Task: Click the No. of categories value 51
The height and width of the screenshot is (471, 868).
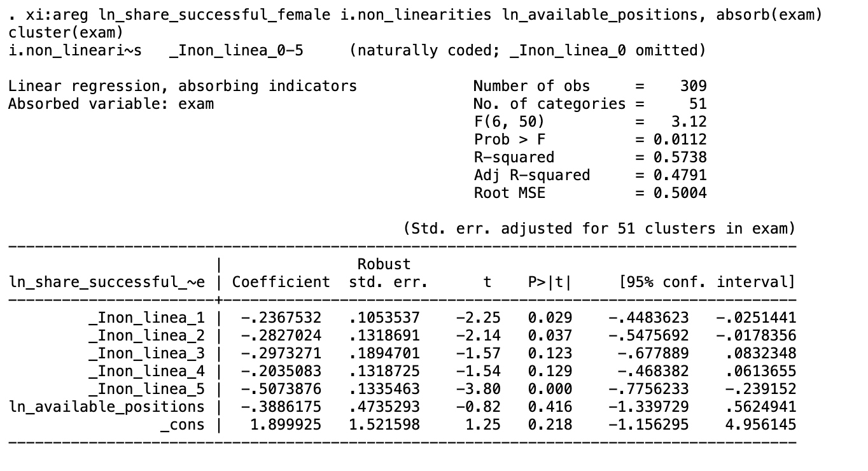Action: click(x=698, y=104)
